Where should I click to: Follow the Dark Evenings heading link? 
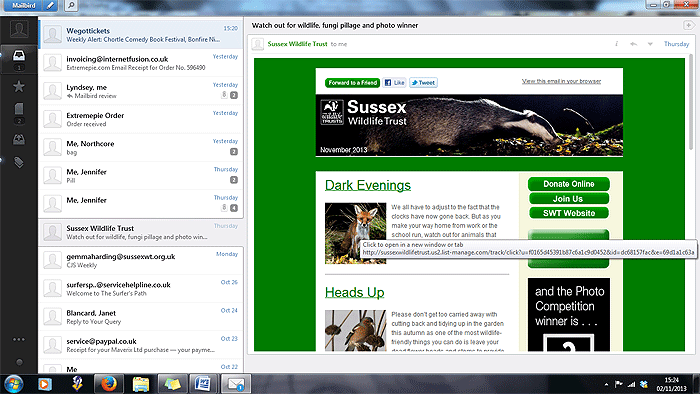coord(367,185)
